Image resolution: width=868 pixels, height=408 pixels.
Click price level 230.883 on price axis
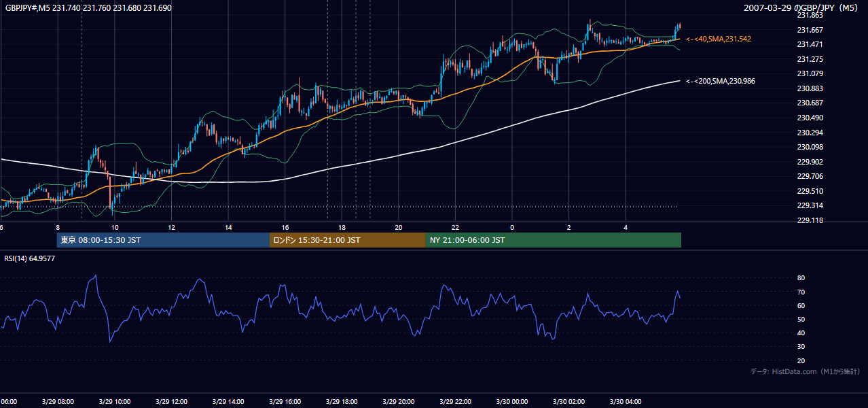coord(810,88)
